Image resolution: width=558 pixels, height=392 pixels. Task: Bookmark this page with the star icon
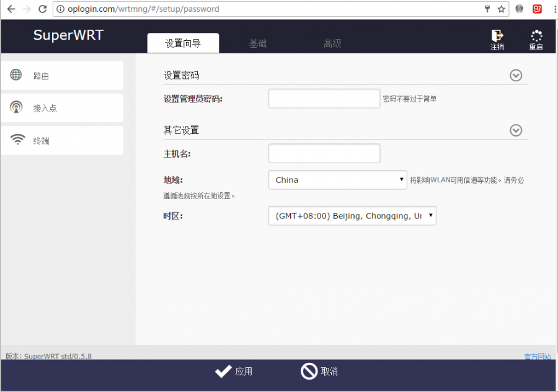coord(501,9)
